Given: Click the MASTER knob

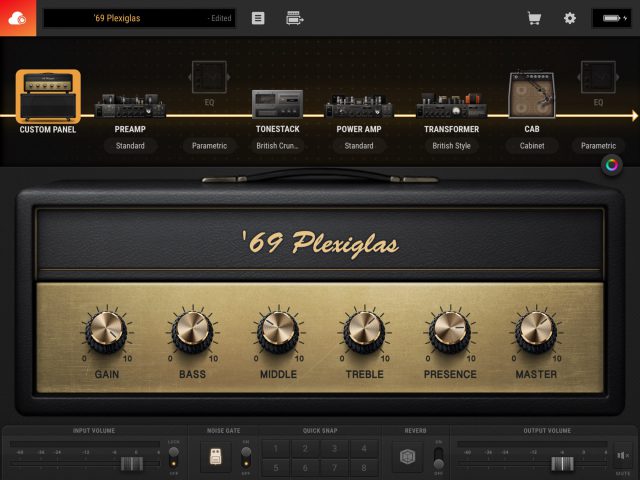Looking at the screenshot, I should [536, 331].
